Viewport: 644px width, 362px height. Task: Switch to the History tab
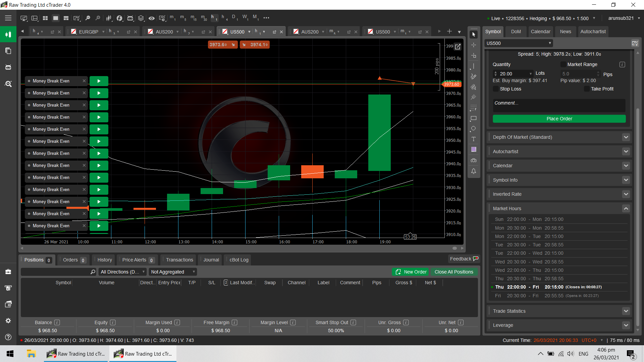tap(105, 260)
